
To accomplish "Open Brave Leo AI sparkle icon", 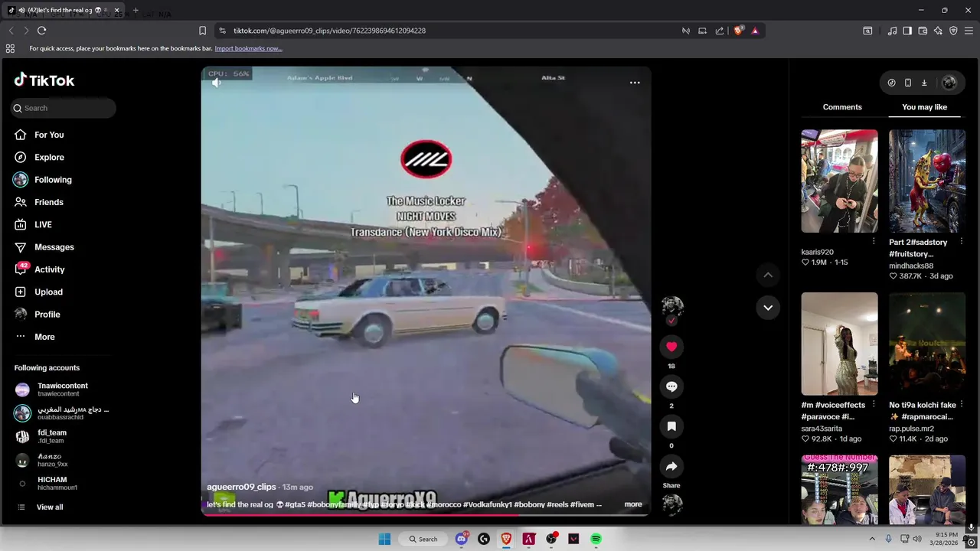I will [938, 31].
